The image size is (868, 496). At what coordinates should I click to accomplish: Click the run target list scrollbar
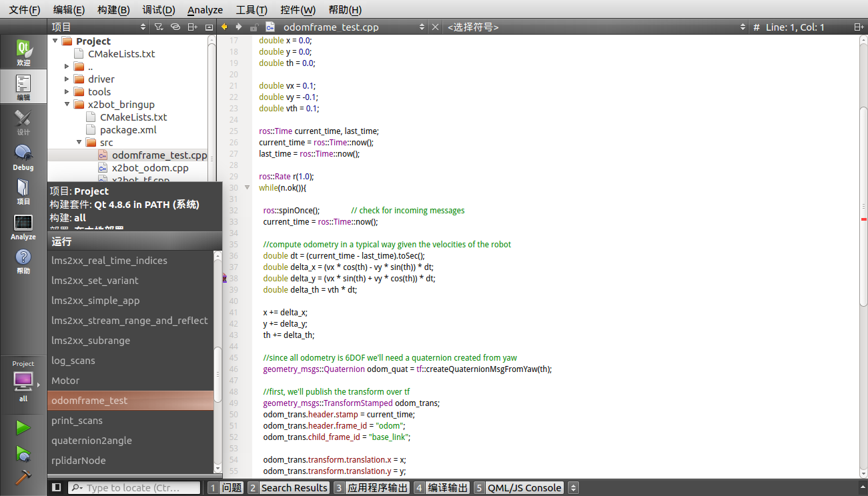tap(218, 373)
